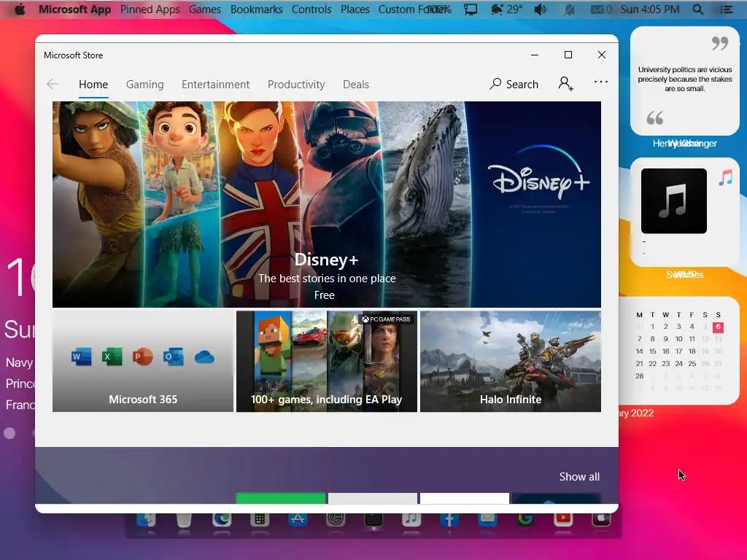Open App Store in the dock

[298, 518]
